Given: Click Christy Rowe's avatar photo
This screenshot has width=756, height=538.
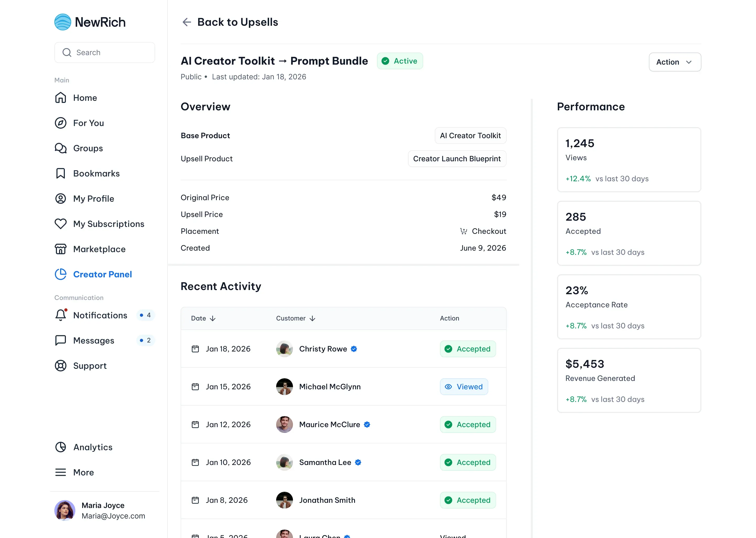Looking at the screenshot, I should pyautogui.click(x=284, y=349).
